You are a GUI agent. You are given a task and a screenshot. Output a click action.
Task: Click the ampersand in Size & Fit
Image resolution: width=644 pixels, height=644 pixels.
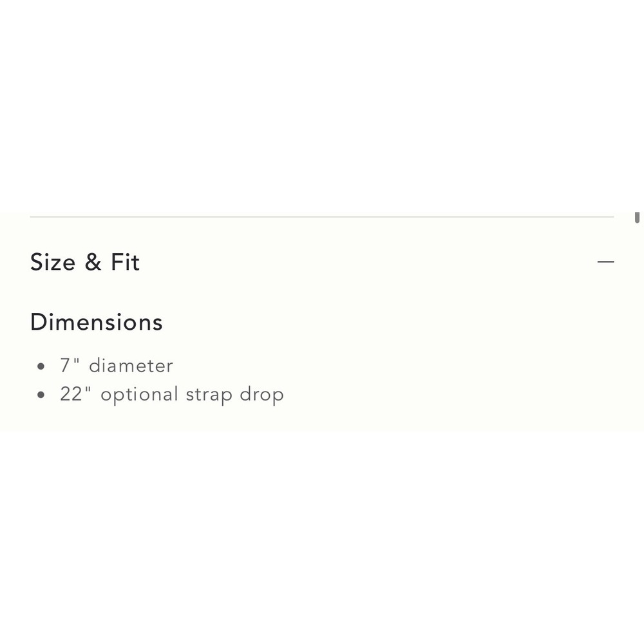click(93, 262)
